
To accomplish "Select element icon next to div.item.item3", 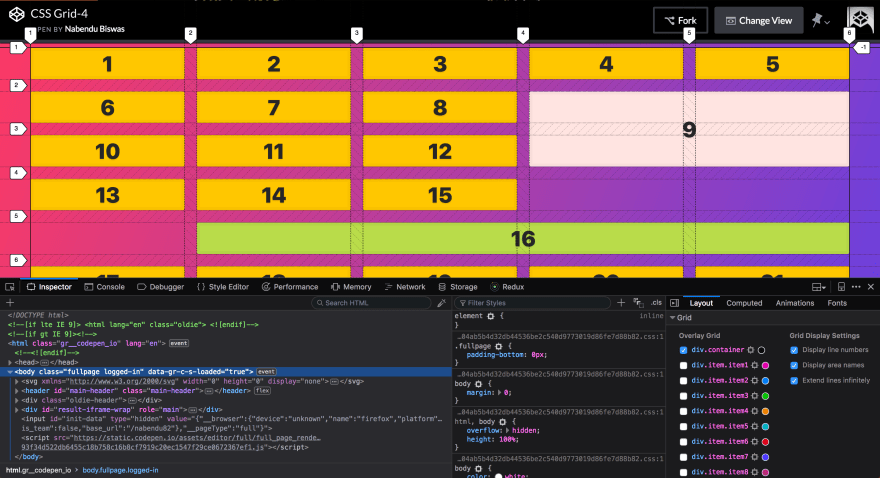I will [x=754, y=396].
